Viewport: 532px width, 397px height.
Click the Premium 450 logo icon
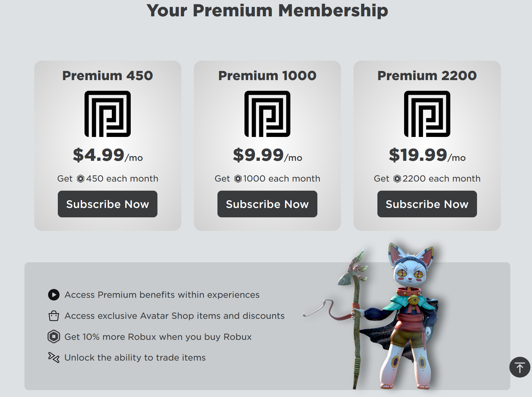pyautogui.click(x=107, y=114)
